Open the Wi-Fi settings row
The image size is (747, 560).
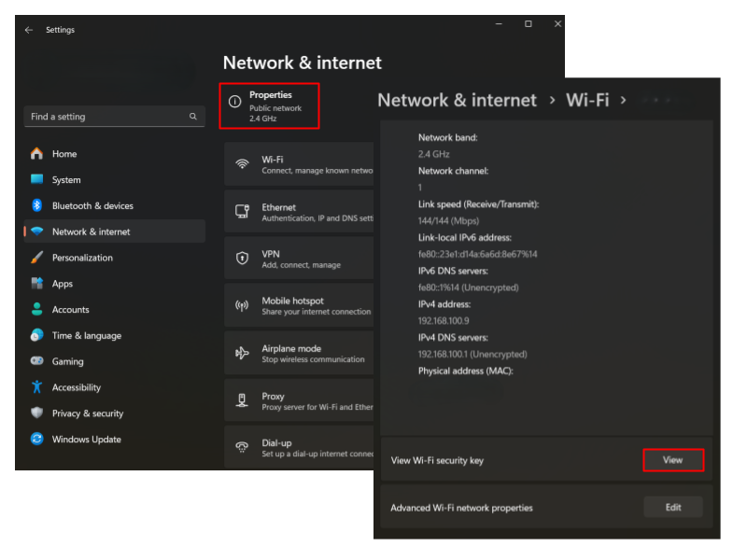[299, 164]
